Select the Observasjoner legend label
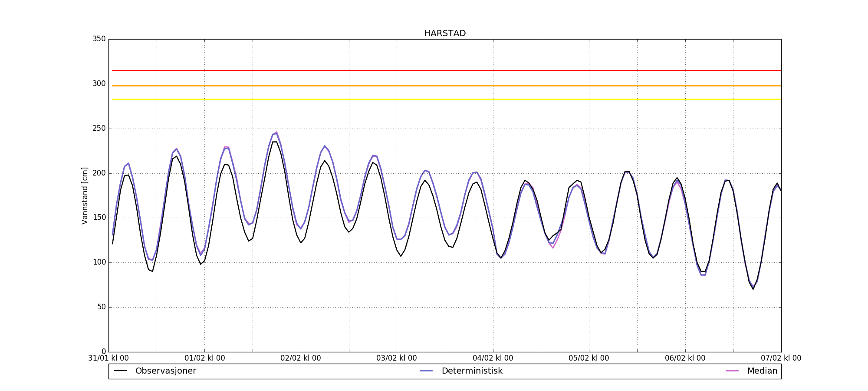This screenshot has height=391, width=868. [165, 371]
